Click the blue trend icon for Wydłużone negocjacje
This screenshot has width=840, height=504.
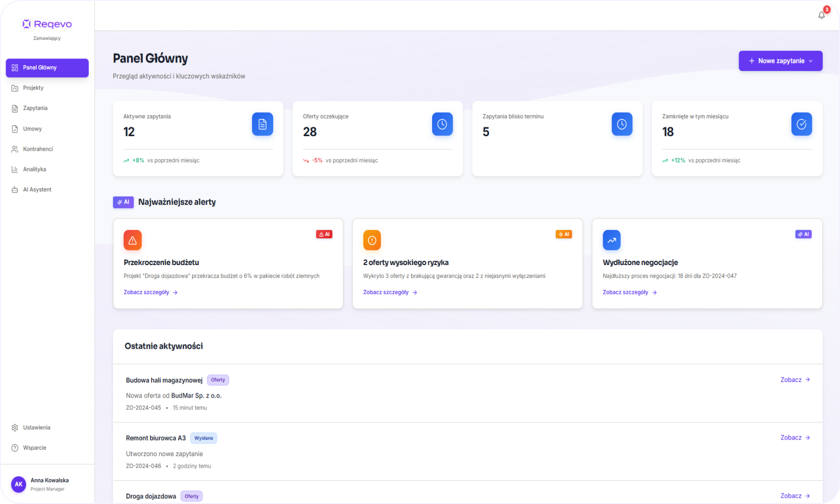point(612,240)
